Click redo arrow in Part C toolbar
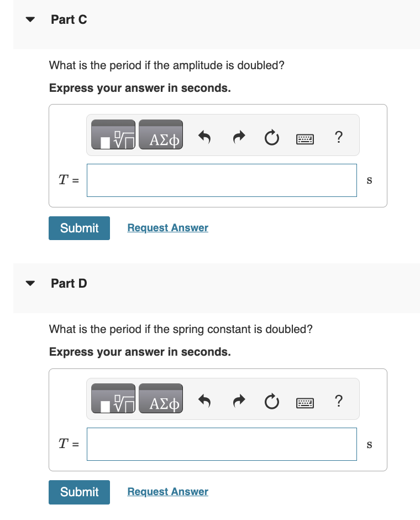 [x=239, y=137]
